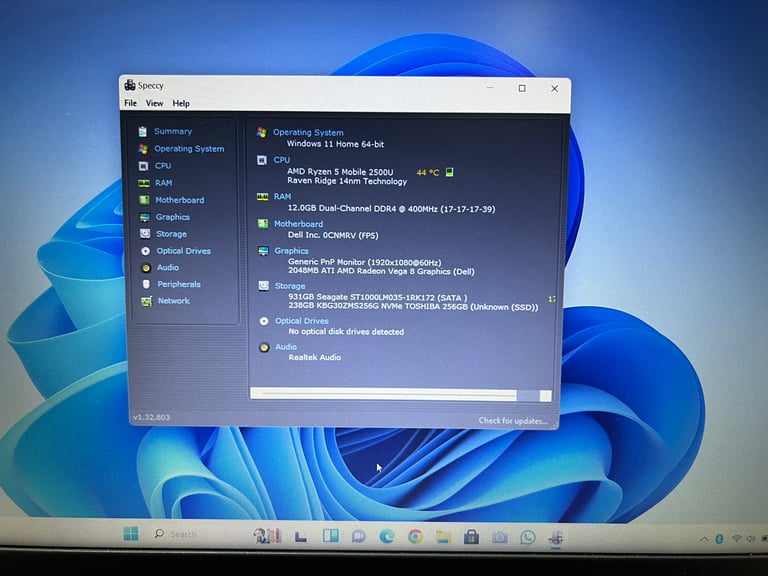Screen dimensions: 768x576
Task: Click the Audio heading in summary pane
Action: coord(286,347)
